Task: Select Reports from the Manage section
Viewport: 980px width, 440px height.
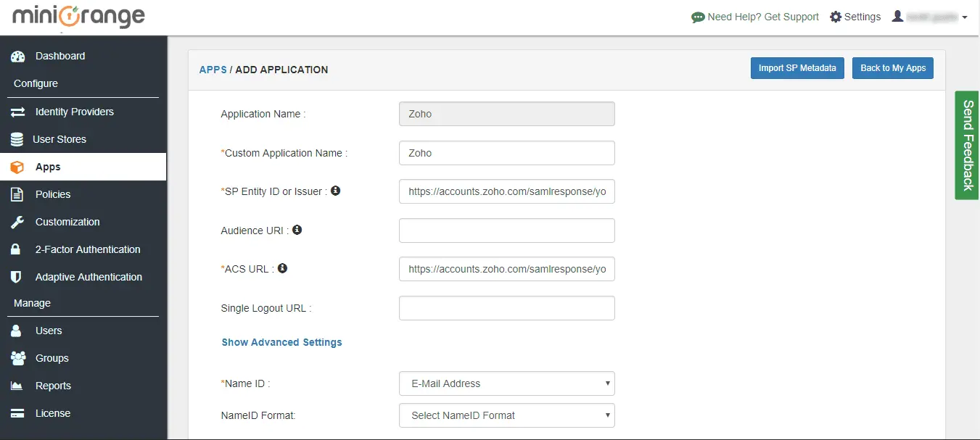Action: 52,386
